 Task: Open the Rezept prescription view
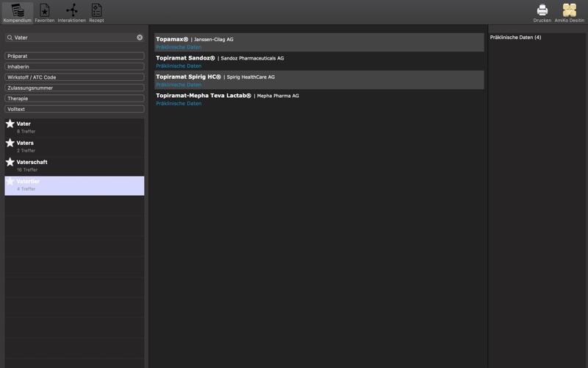point(96,13)
